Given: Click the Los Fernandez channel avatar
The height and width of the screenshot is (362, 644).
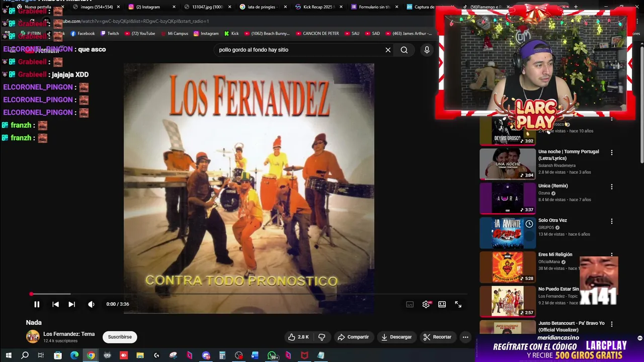Looking at the screenshot, I should point(33,337).
